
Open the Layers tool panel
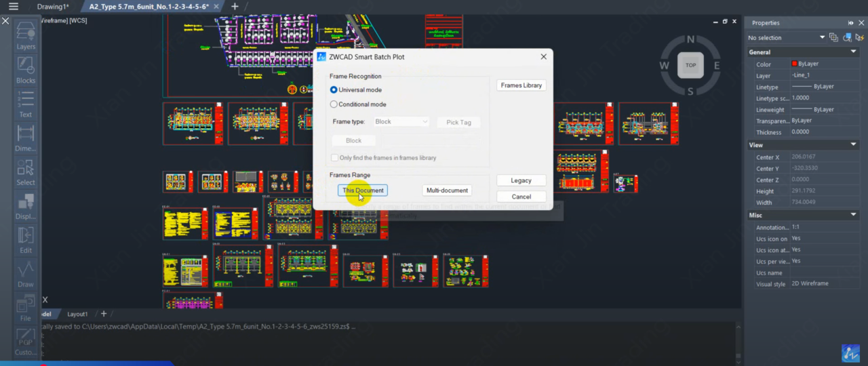tap(26, 36)
